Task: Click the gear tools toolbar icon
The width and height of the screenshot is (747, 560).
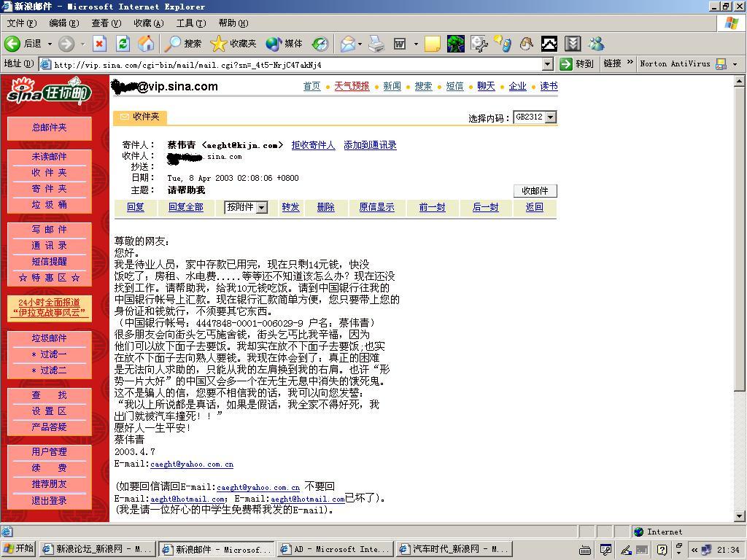Action: 479,44
